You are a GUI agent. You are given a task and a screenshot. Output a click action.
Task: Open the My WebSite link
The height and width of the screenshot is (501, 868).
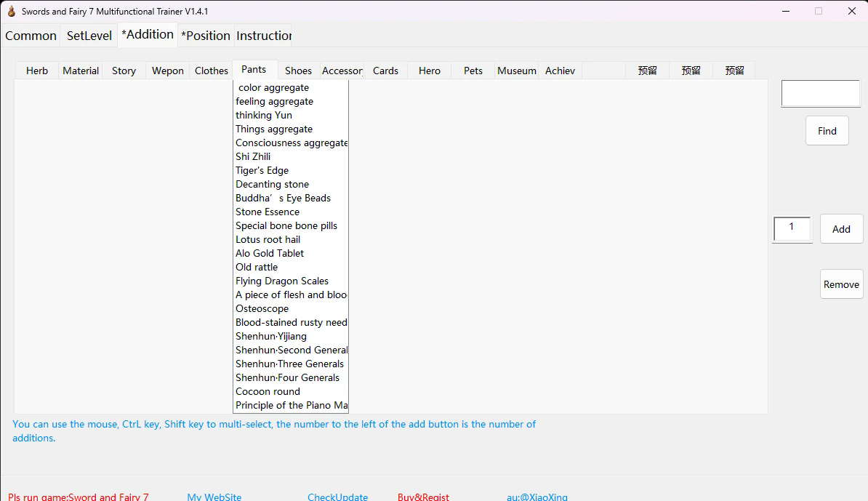[214, 497]
